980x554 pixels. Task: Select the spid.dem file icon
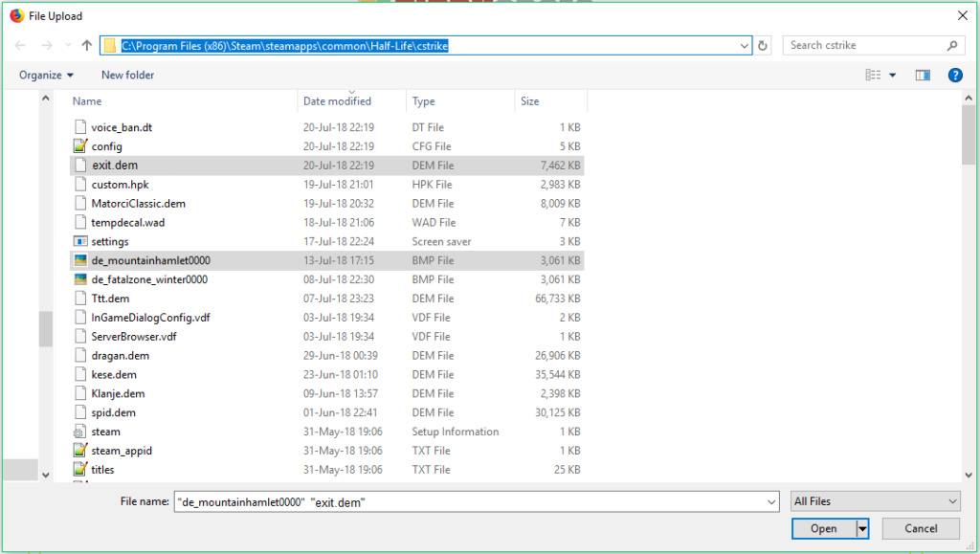pyautogui.click(x=80, y=412)
